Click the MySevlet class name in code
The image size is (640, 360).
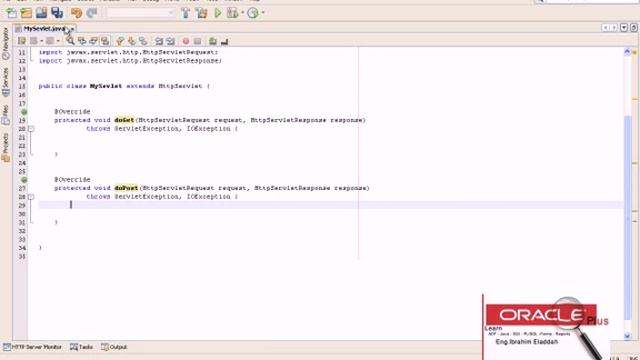click(x=106, y=86)
